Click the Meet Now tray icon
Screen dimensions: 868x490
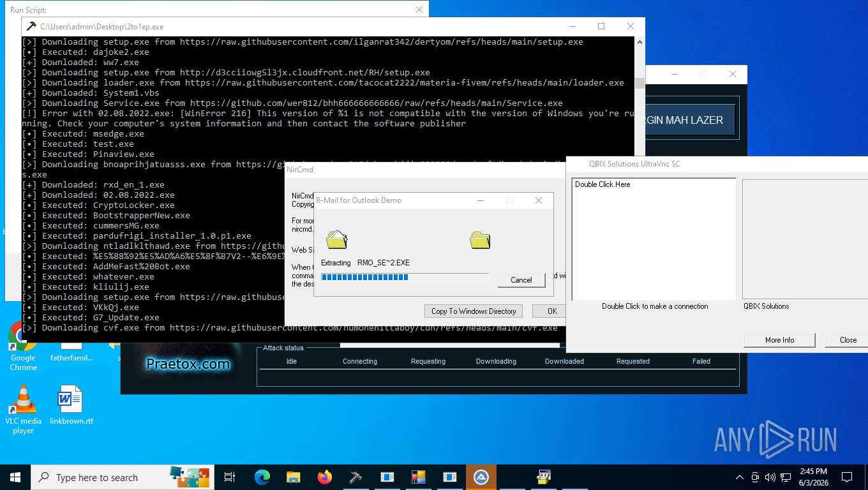[x=755, y=477]
